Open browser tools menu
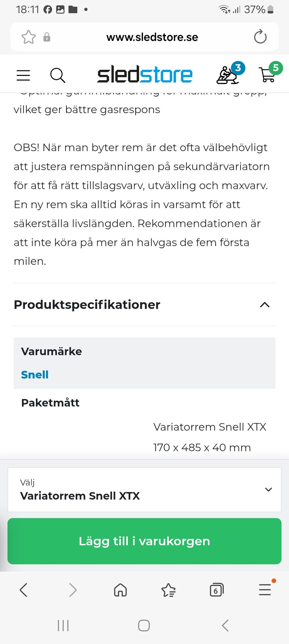Image resolution: width=289 pixels, height=644 pixels. 265,590
